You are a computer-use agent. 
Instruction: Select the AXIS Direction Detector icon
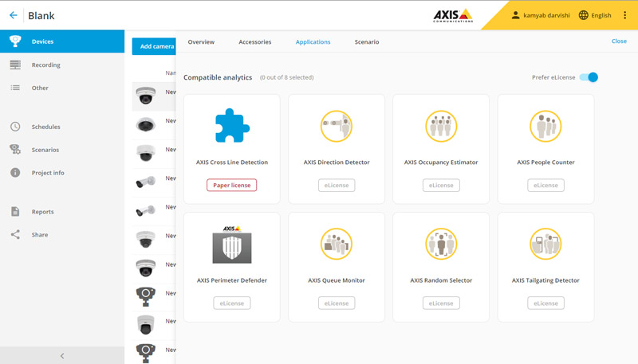click(x=337, y=126)
